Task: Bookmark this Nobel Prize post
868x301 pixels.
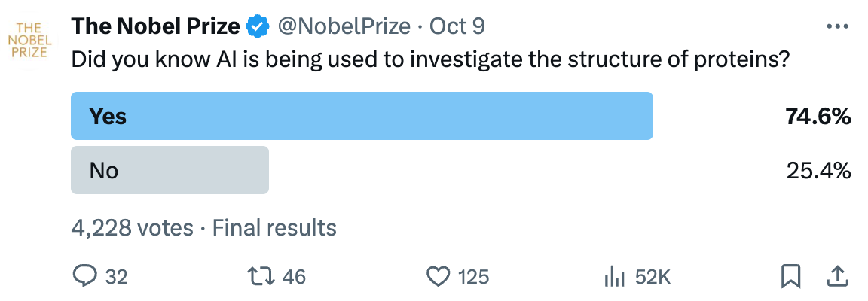Action: point(790,277)
